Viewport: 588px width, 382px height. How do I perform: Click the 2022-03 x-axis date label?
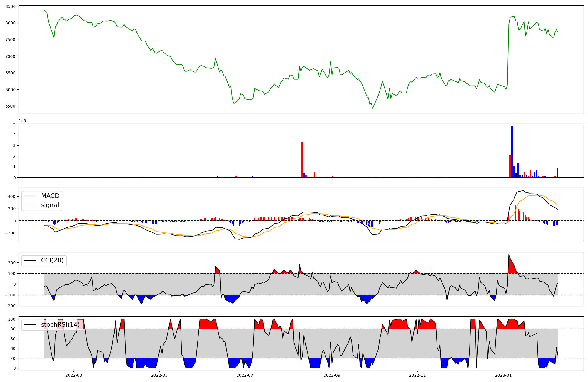tap(73, 375)
